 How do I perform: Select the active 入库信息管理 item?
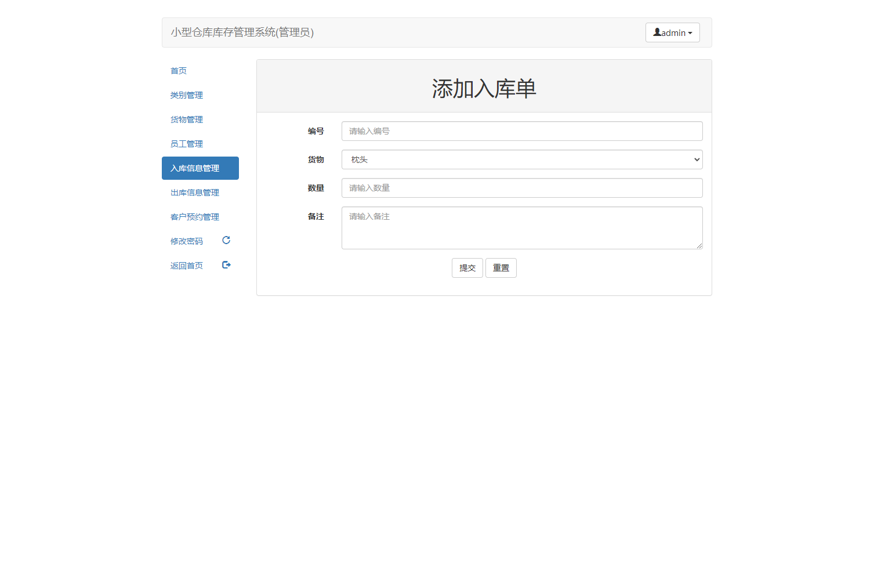tap(200, 168)
